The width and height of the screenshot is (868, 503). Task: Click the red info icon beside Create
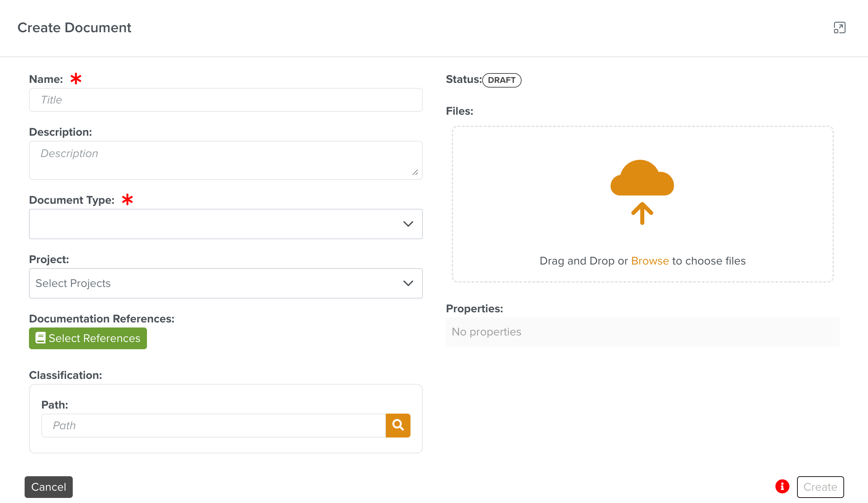click(x=782, y=486)
